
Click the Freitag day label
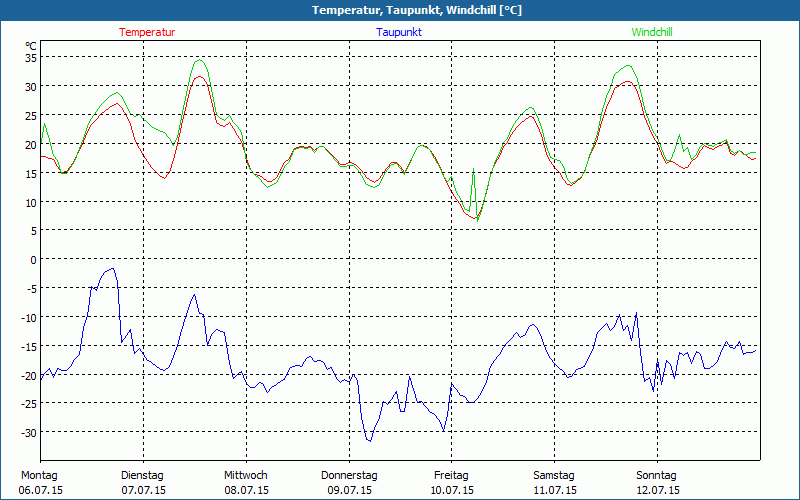[452, 476]
